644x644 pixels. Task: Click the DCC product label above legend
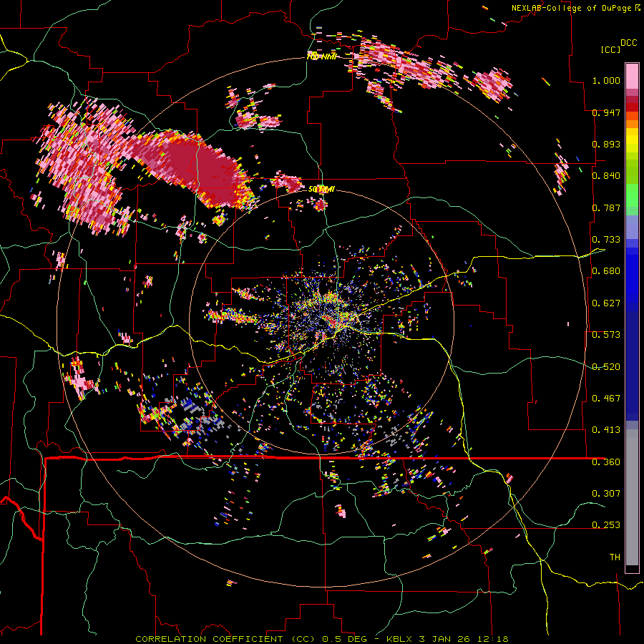pyautogui.click(x=629, y=43)
